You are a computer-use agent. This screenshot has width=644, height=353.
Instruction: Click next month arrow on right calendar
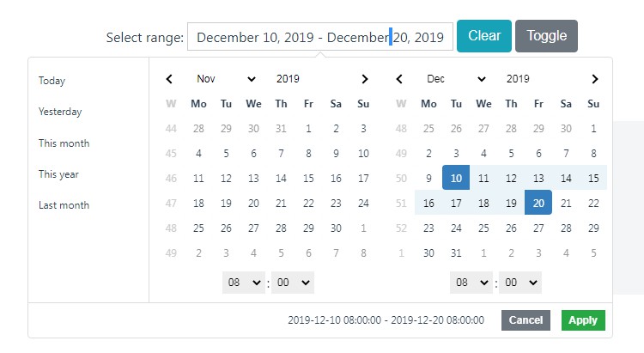point(594,79)
